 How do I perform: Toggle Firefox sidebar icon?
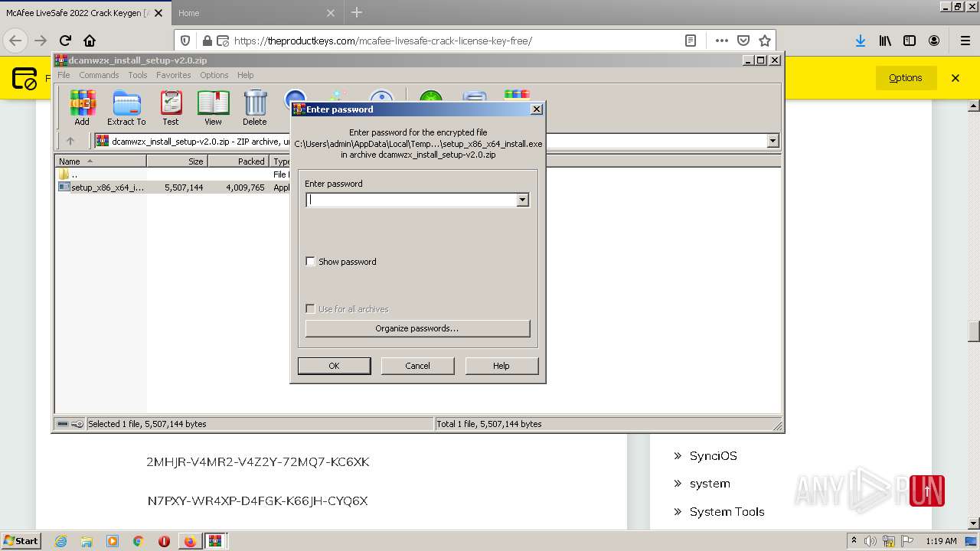pyautogui.click(x=910, y=41)
